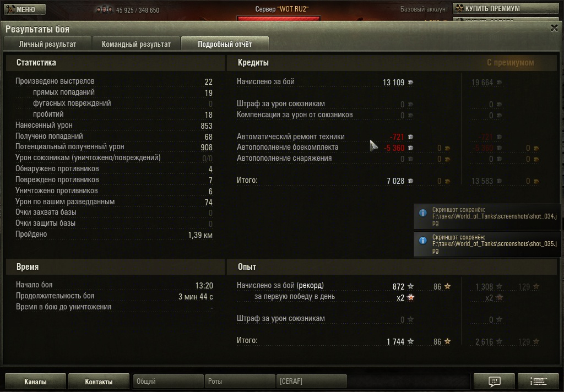Screen dimensions: 564x392
Task: Close the battle results window
Action: [554, 28]
